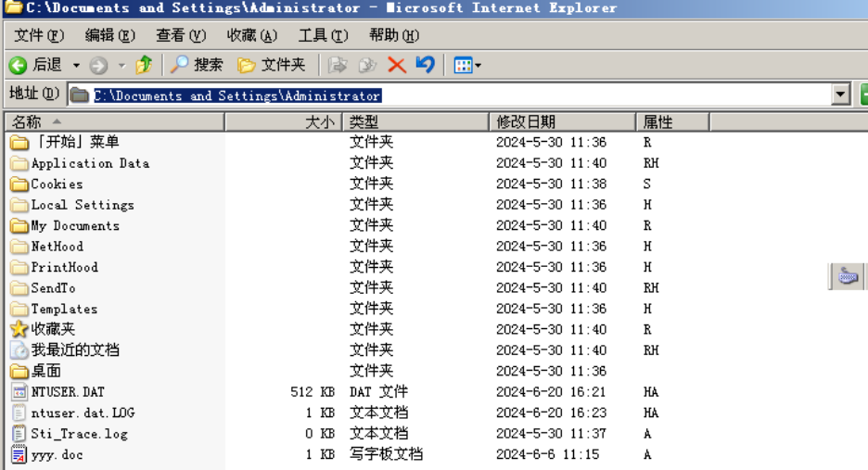Click the Cookies folder name

[57, 184]
